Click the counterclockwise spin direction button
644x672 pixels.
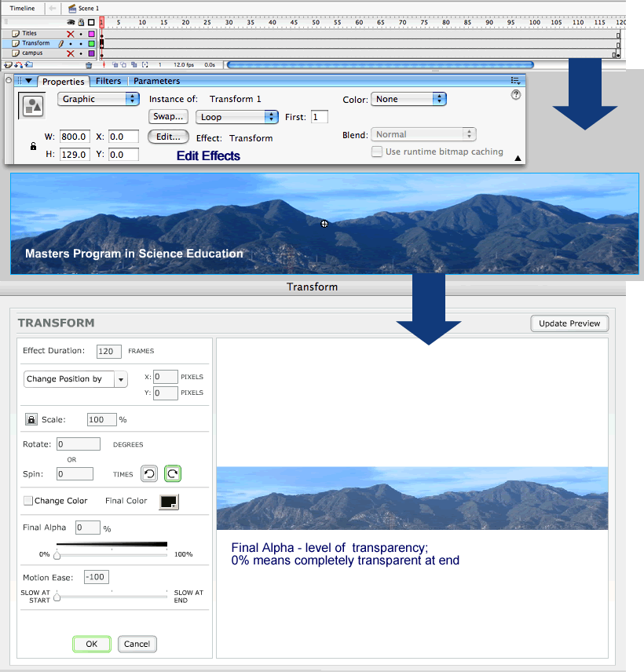[148, 473]
